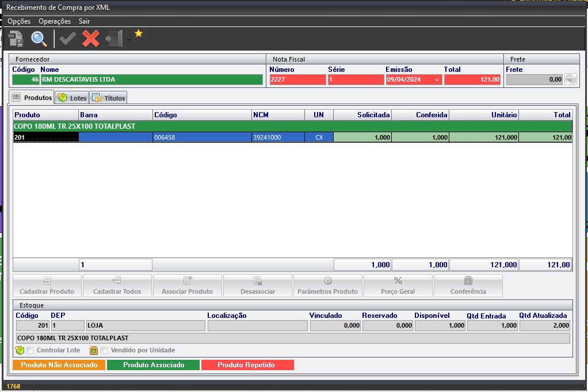Viewport: 588px width, 392px height.
Task: Switch to the Lotes tab
Action: pos(72,98)
